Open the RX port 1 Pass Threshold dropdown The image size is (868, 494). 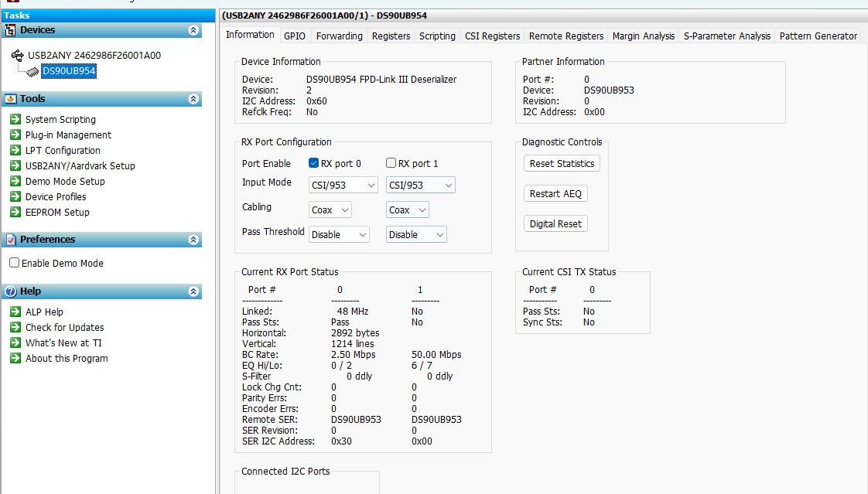coord(416,234)
